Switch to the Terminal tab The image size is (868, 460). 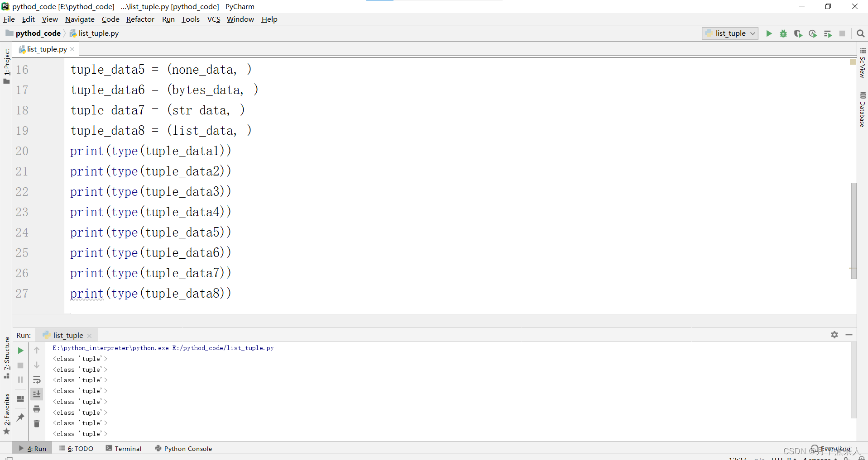coord(128,448)
